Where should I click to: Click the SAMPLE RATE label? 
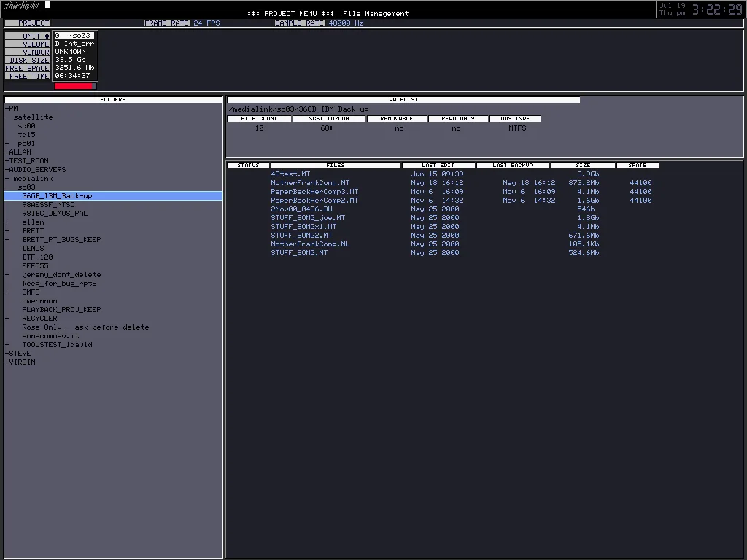click(300, 23)
